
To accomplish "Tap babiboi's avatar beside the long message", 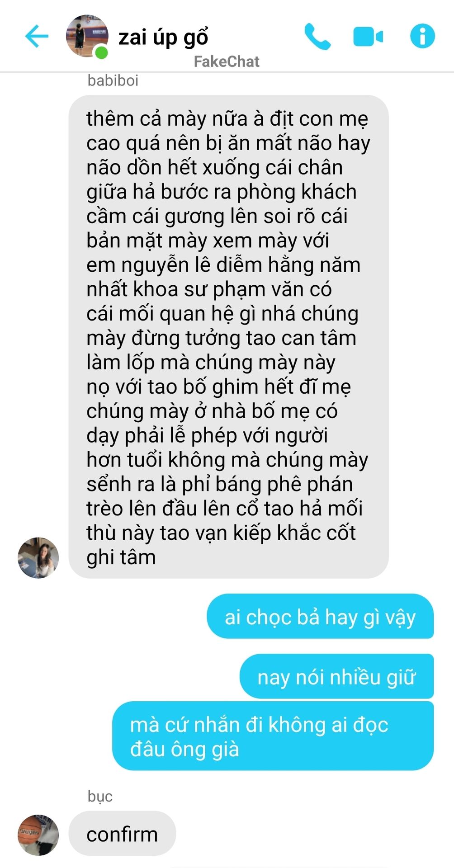I will point(38,557).
